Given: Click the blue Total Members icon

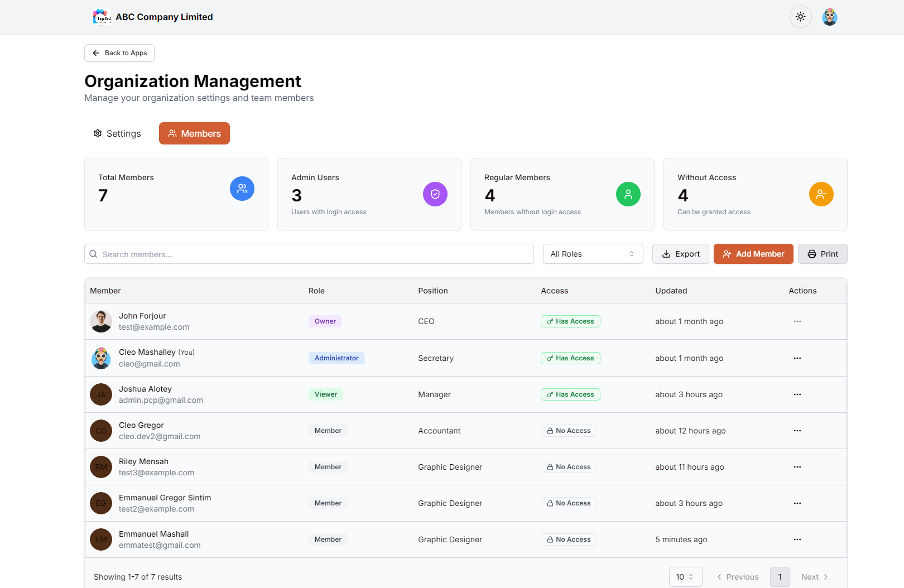Looking at the screenshot, I should (x=242, y=189).
